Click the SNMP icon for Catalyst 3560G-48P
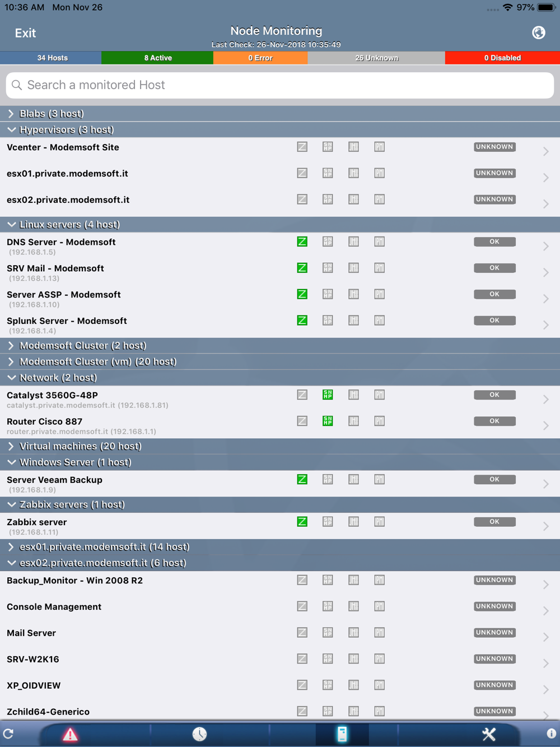This screenshot has height=747, width=560. pos(328,395)
